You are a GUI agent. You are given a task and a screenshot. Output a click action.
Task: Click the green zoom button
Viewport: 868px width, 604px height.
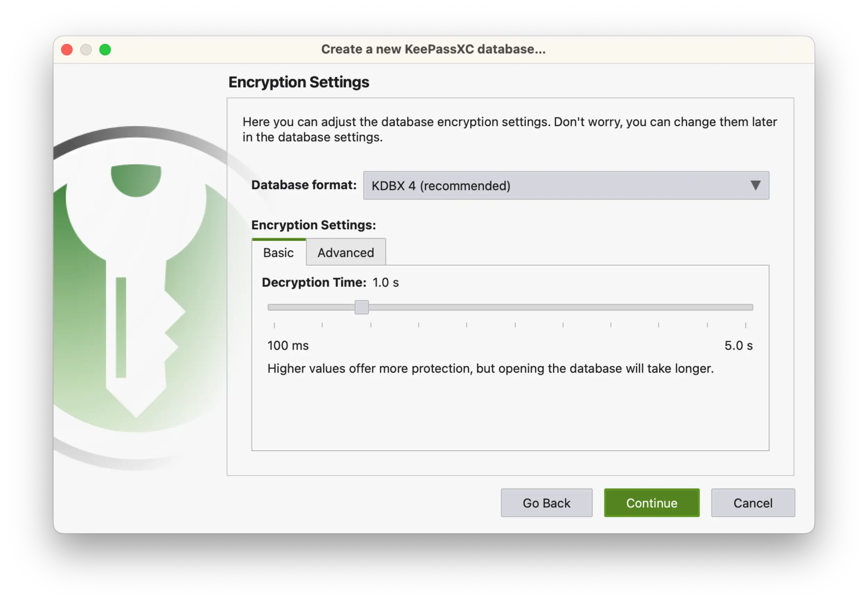point(105,49)
